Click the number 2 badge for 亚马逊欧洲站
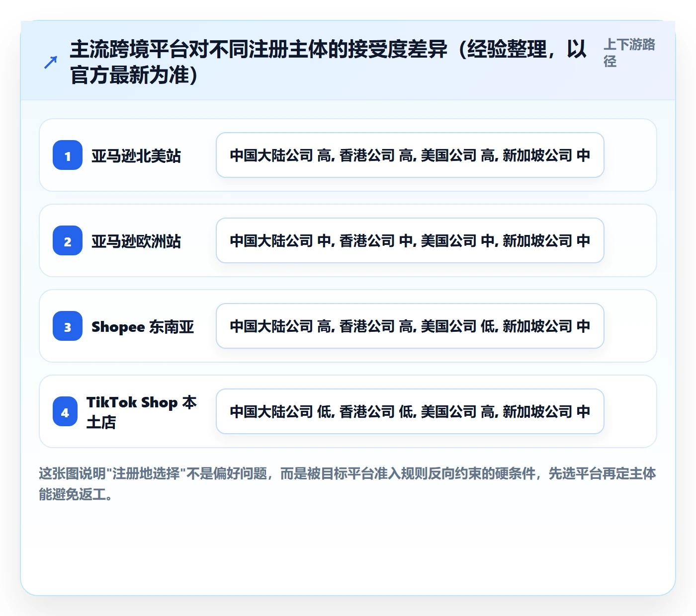This screenshot has height=616, width=696. tap(68, 240)
